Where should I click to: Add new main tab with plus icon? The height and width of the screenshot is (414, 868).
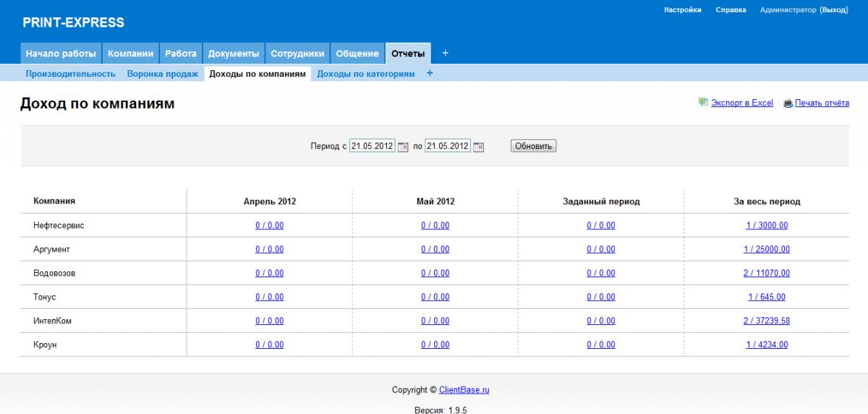(445, 54)
